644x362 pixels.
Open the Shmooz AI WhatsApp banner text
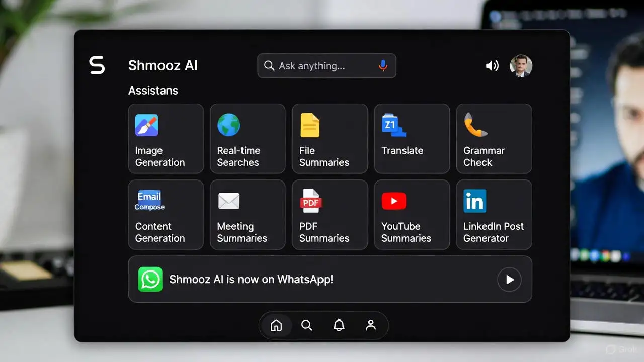coord(251,280)
